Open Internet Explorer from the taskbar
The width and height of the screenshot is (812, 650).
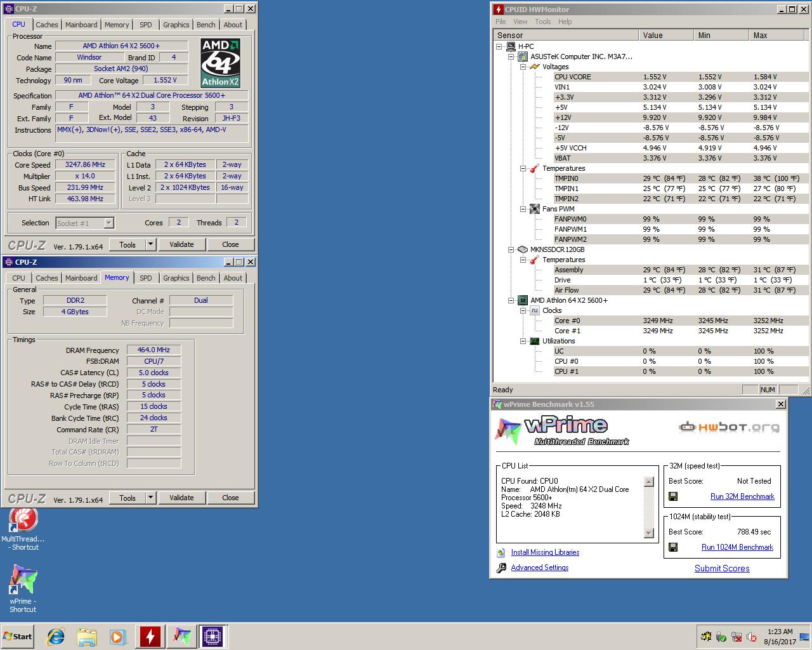click(x=56, y=637)
